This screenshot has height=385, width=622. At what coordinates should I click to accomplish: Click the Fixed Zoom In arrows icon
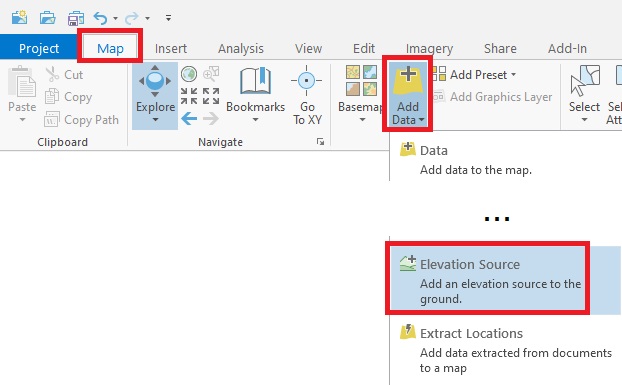pos(189,96)
